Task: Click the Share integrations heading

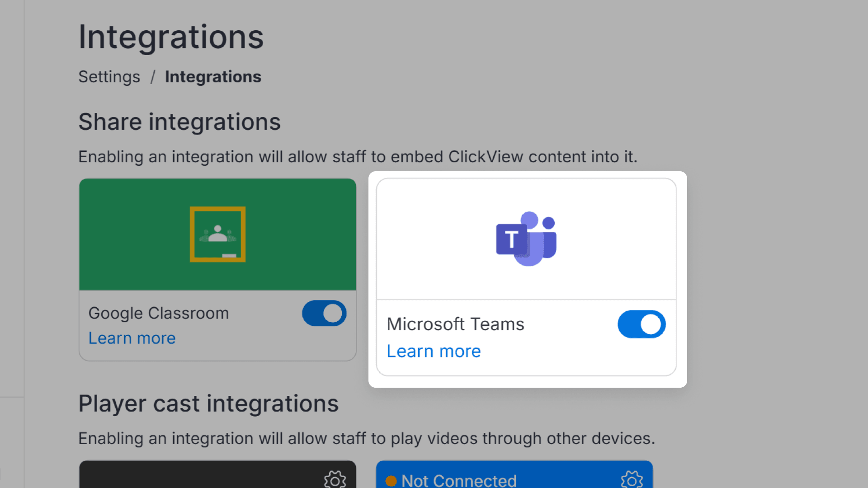Action: click(x=179, y=121)
